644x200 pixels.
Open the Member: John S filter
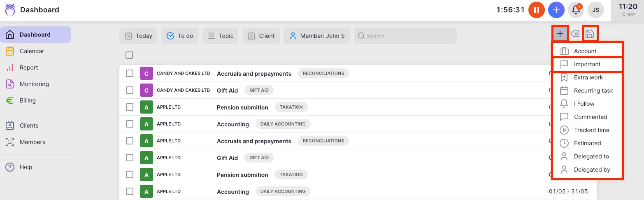pyautogui.click(x=317, y=36)
